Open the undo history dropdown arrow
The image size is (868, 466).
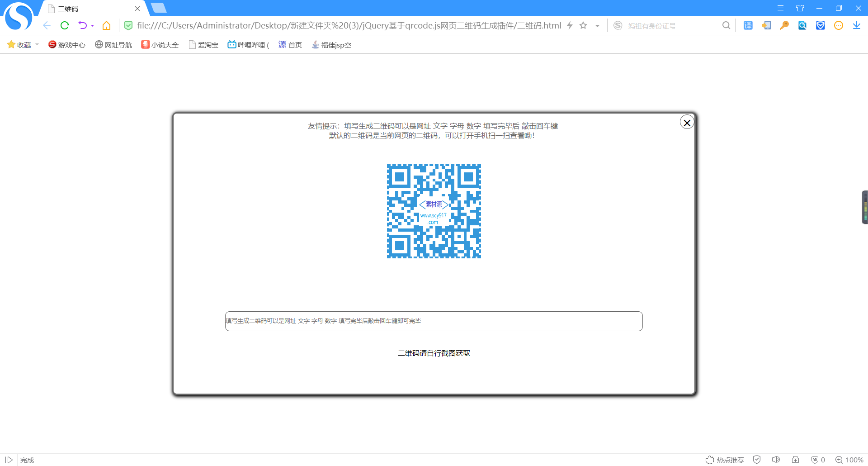[92, 25]
